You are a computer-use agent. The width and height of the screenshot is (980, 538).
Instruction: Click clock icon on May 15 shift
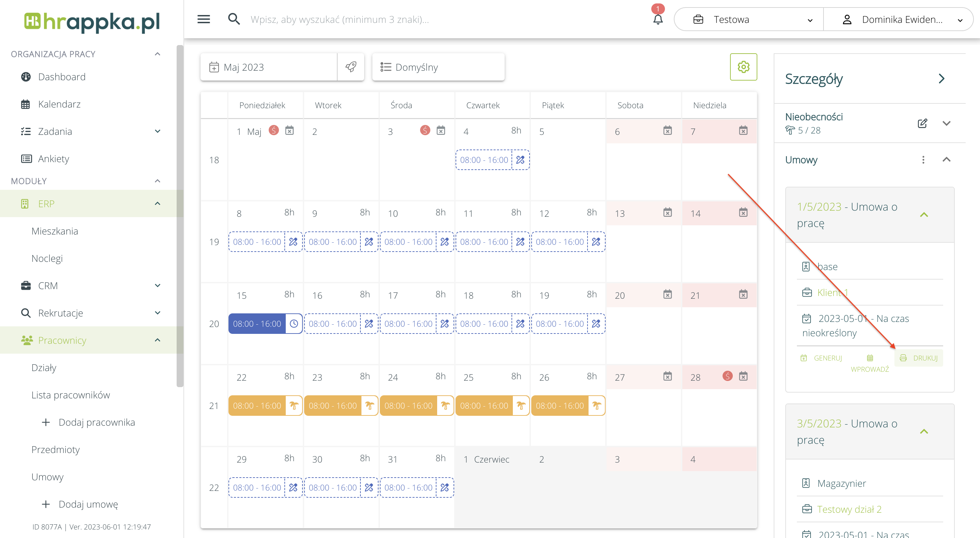(x=294, y=324)
